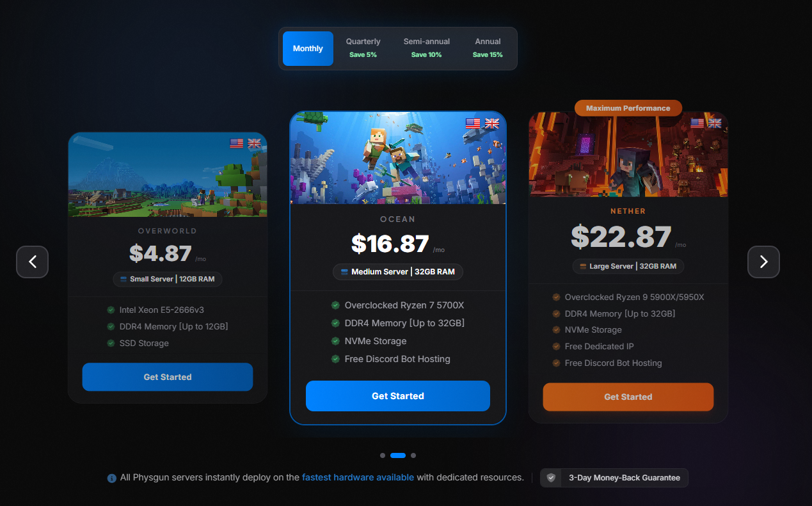Switch to Annual billing Save 15%
812x506 pixels.
(x=488, y=49)
